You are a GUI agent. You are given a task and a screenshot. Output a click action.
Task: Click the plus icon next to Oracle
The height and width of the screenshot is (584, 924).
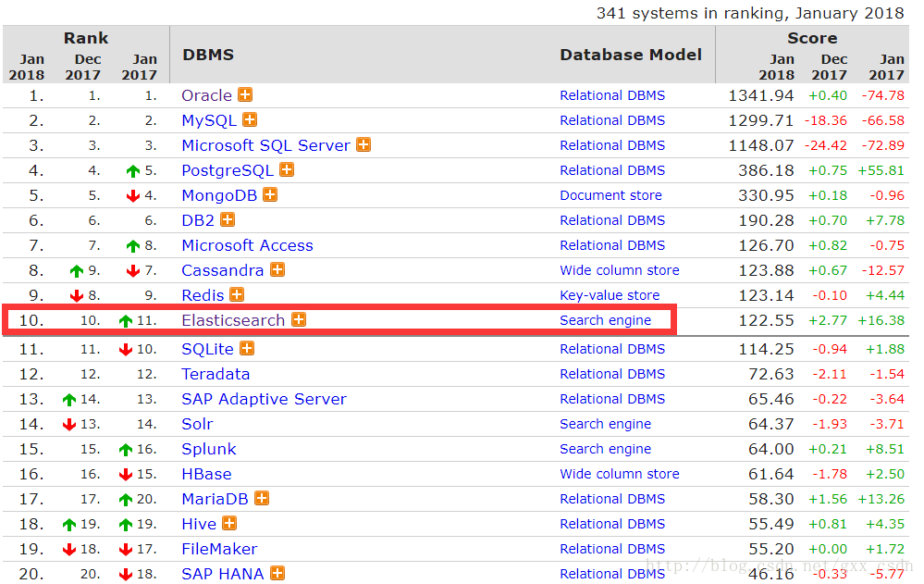click(x=245, y=94)
